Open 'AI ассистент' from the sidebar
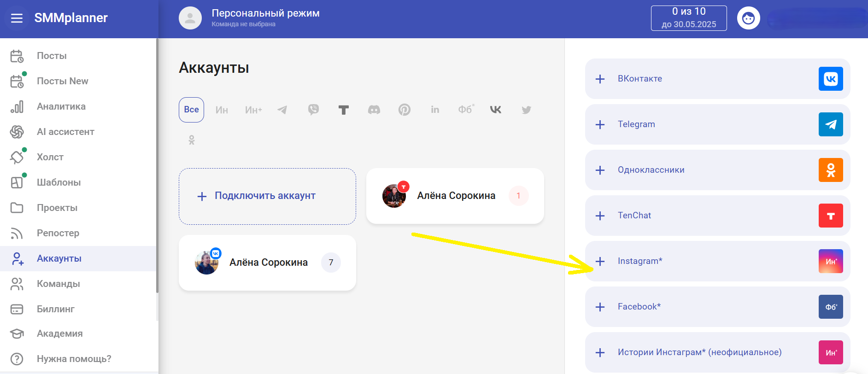The image size is (868, 374). pyautogui.click(x=65, y=132)
